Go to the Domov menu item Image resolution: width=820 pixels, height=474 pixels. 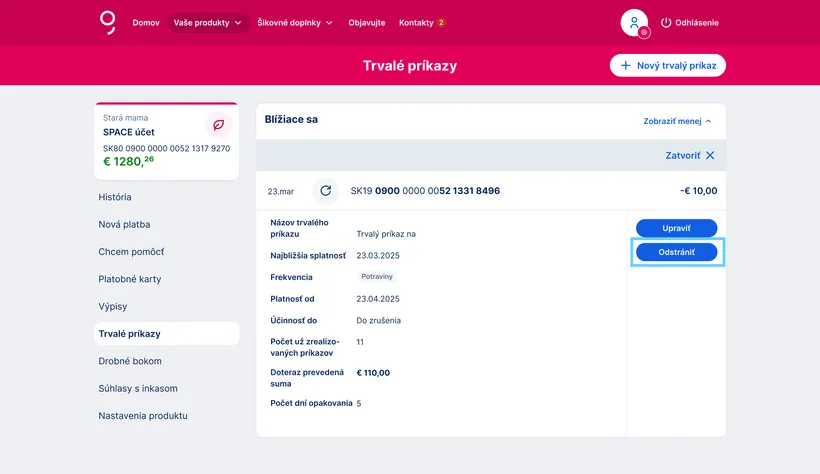pyautogui.click(x=146, y=22)
